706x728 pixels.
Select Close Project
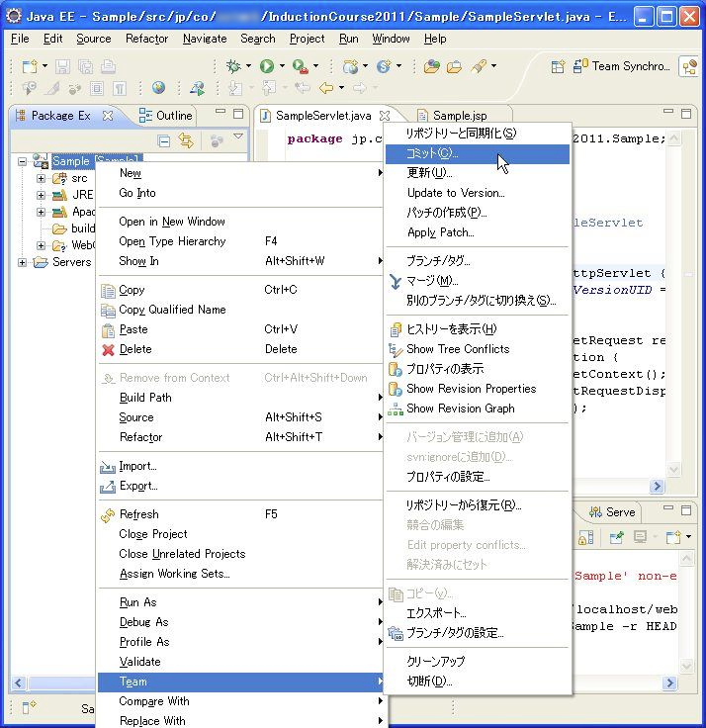(x=241, y=534)
